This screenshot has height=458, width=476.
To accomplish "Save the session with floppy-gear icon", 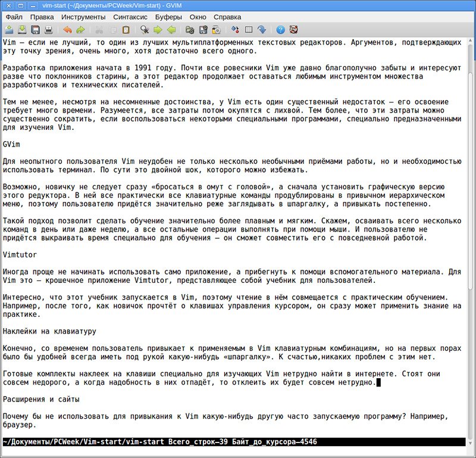I will click(x=203, y=30).
